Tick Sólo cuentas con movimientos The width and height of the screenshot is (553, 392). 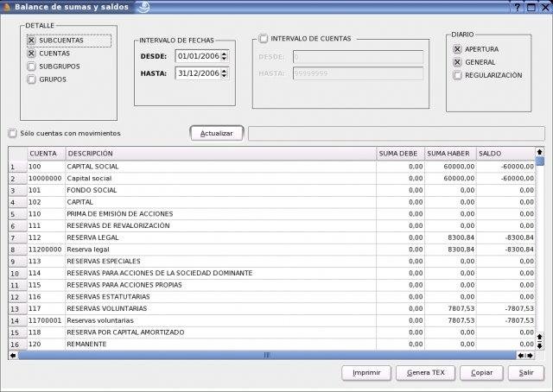pyautogui.click(x=13, y=133)
